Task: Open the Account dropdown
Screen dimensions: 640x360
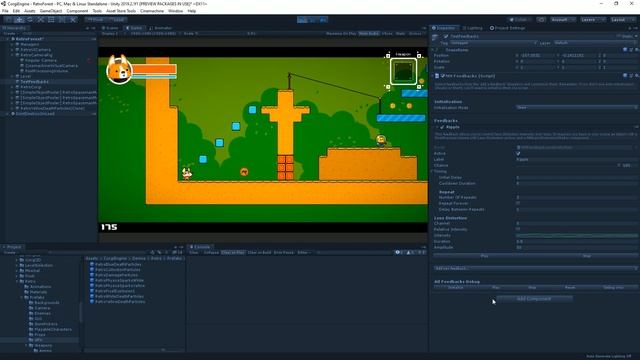Action: [x=562, y=20]
